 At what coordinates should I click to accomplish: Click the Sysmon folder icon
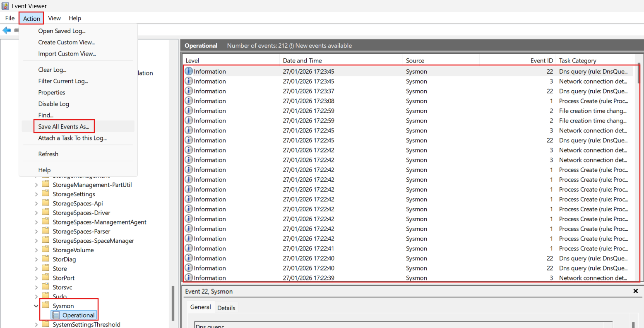(x=46, y=306)
